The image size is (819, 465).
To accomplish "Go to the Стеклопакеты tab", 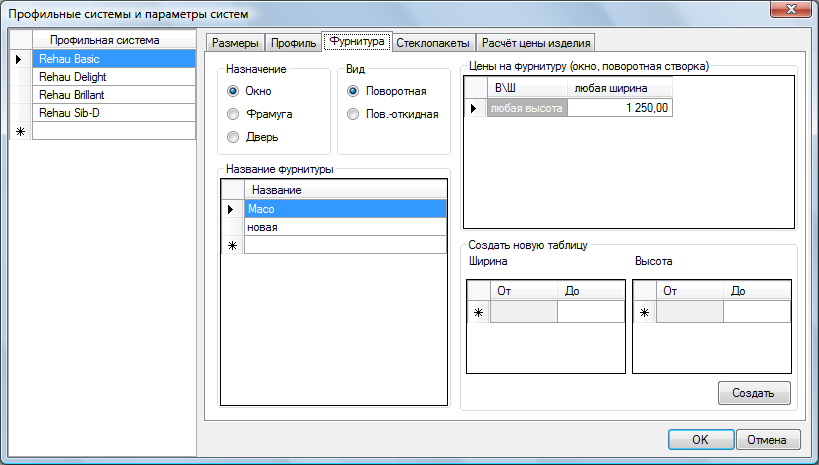I will point(433,43).
